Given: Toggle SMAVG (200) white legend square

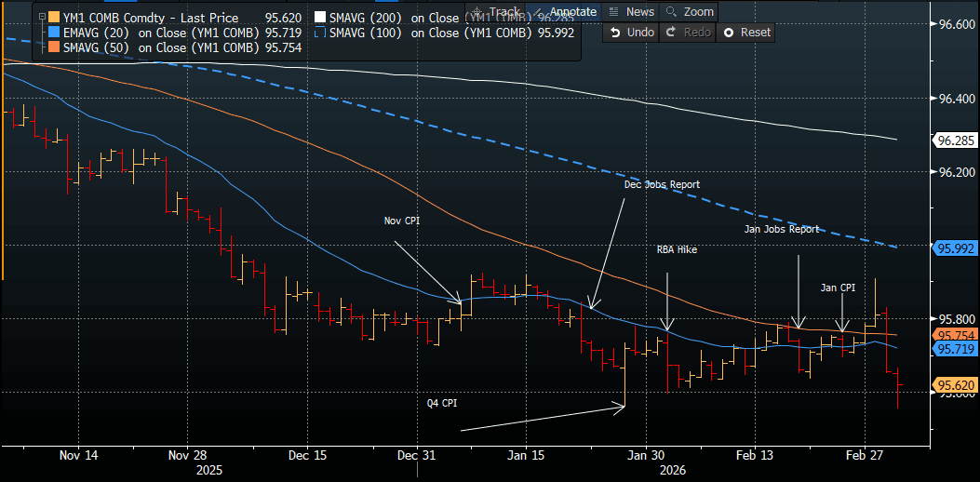Looking at the screenshot, I should [x=319, y=18].
